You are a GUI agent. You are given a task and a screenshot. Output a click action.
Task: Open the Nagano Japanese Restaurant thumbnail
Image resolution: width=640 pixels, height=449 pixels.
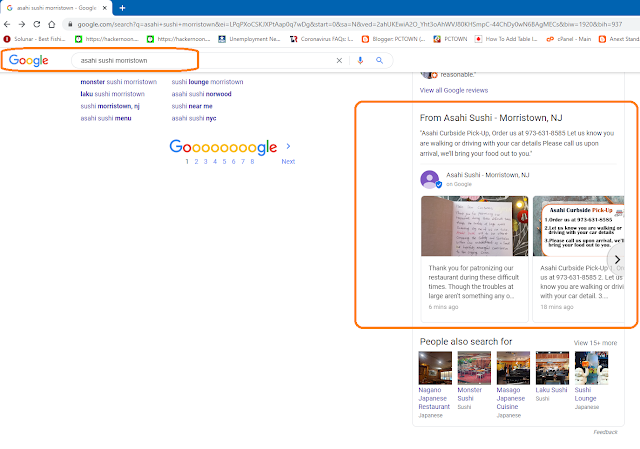(435, 368)
